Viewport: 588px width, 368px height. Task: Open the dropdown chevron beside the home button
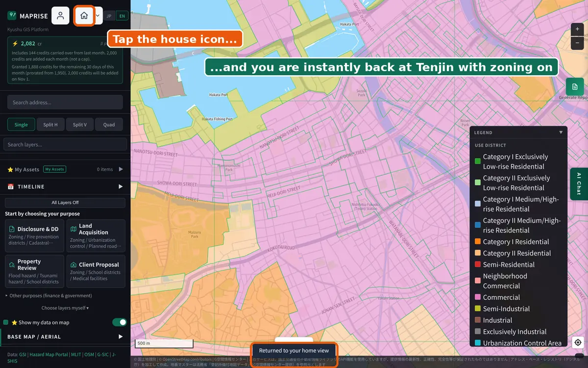98,16
